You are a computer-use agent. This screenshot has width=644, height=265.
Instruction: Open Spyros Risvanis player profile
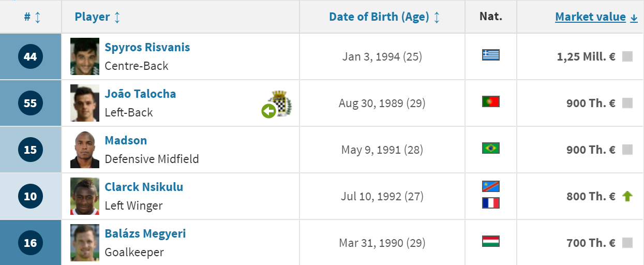click(147, 47)
